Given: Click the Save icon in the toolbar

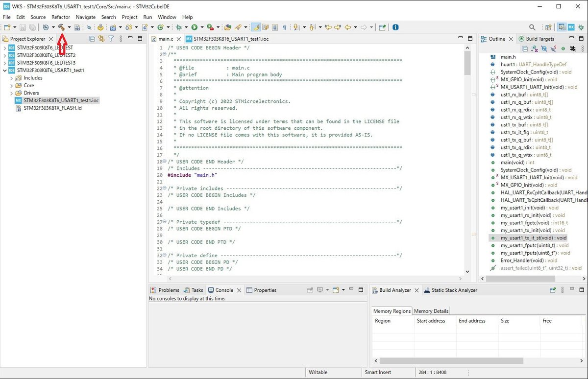Looking at the screenshot, I should pyautogui.click(x=23, y=27).
